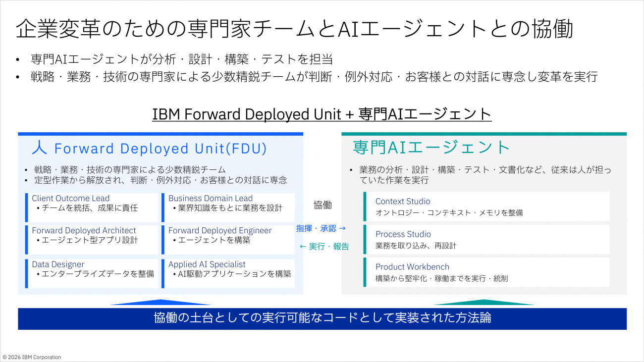Click the Process Studio title
The height and width of the screenshot is (362, 644).
403,234
